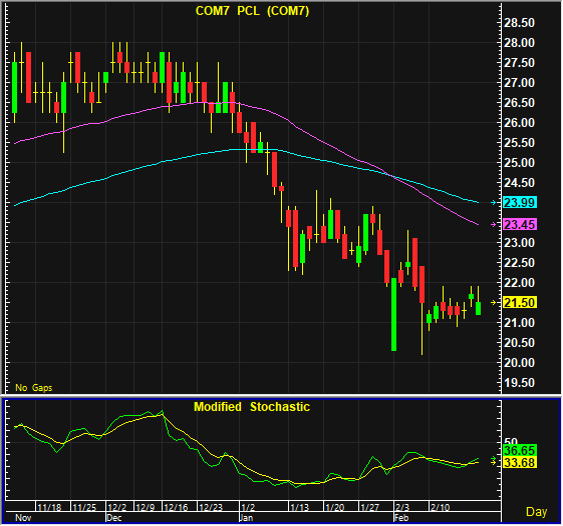Click the yellow 33.68 stochastic value label

tap(520, 462)
